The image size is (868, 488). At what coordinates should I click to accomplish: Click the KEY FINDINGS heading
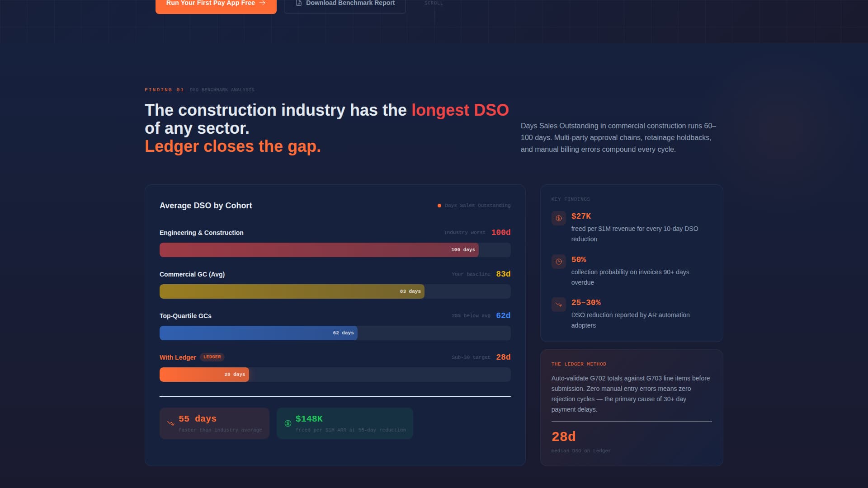pos(571,199)
